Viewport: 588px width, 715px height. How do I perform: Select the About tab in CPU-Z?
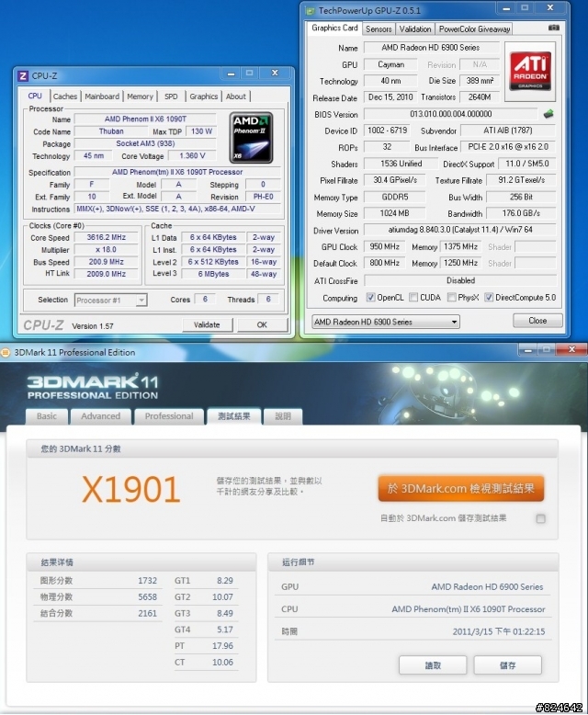235,96
